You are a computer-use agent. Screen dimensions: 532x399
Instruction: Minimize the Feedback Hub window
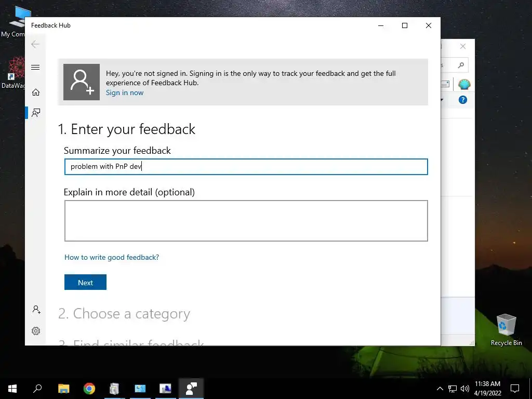point(381,25)
